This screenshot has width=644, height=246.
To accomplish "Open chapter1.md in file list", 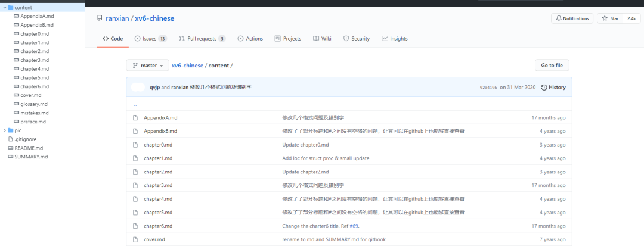I will [x=158, y=158].
